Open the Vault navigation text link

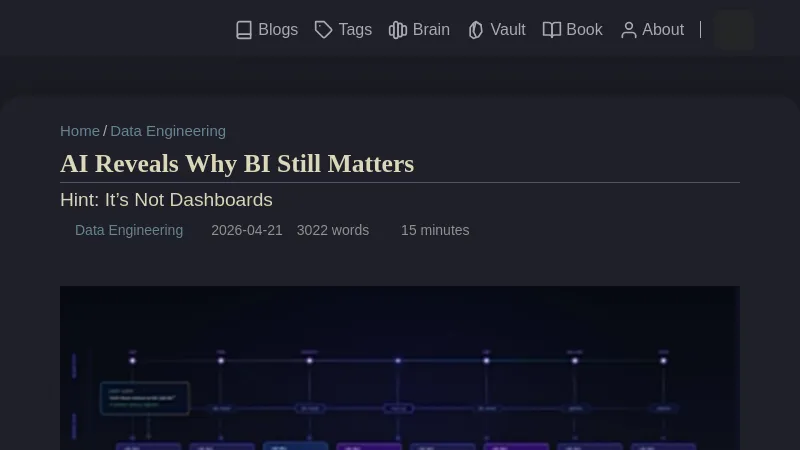point(508,30)
